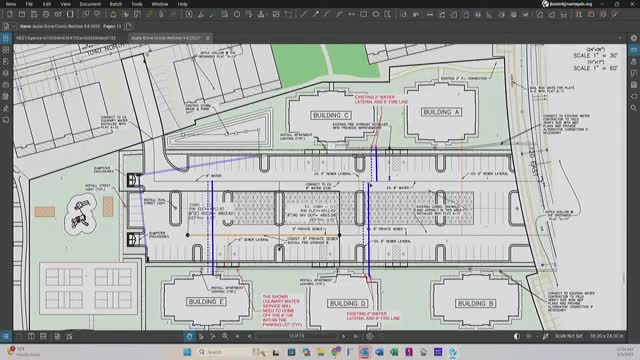Toggle the dim/contrast display icon
Image resolution: width=640 pixels, height=360 pixels.
coord(517,336)
